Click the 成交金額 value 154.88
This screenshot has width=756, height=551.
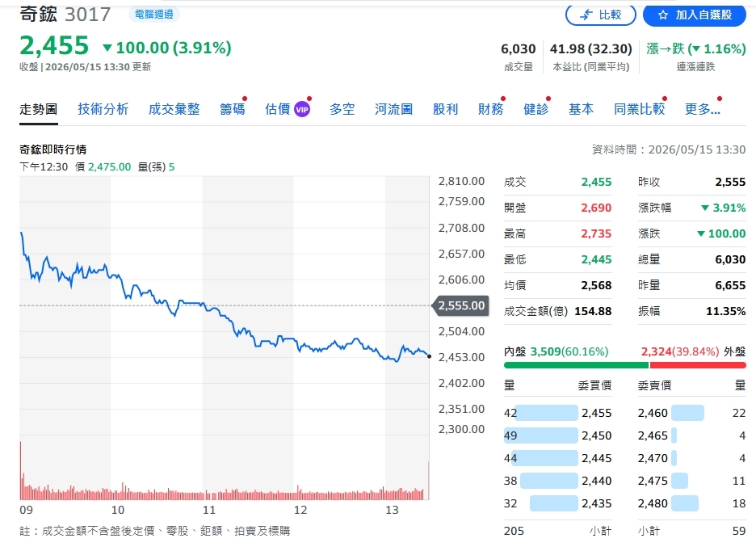[593, 311]
